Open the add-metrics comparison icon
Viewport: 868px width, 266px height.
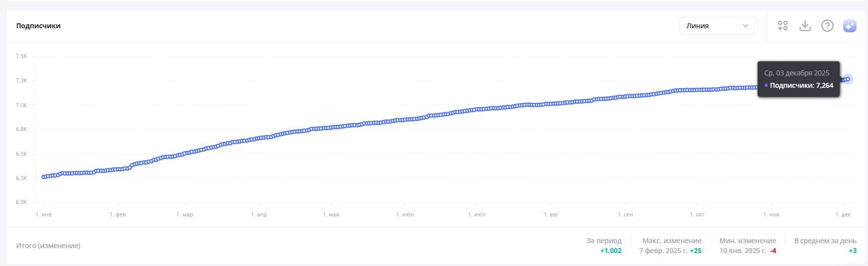pyautogui.click(x=782, y=26)
